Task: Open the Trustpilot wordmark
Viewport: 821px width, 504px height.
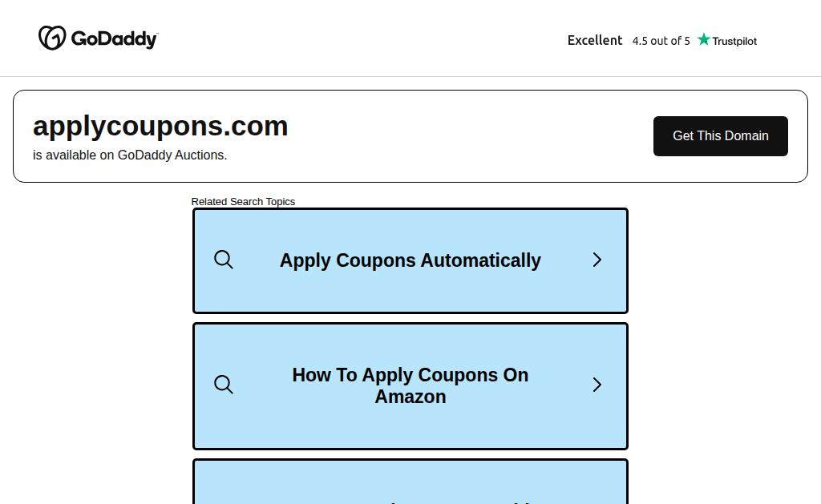Action: 734,42
